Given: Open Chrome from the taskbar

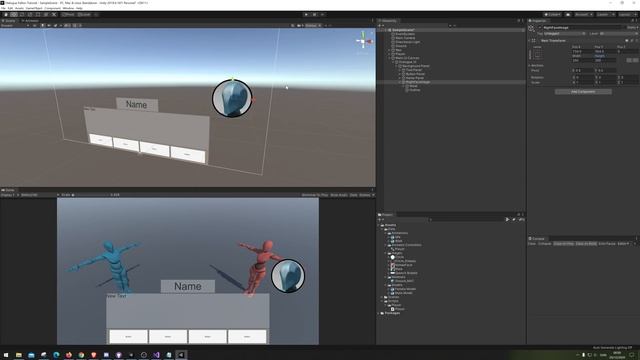Looking at the screenshot, I should pos(81,355).
